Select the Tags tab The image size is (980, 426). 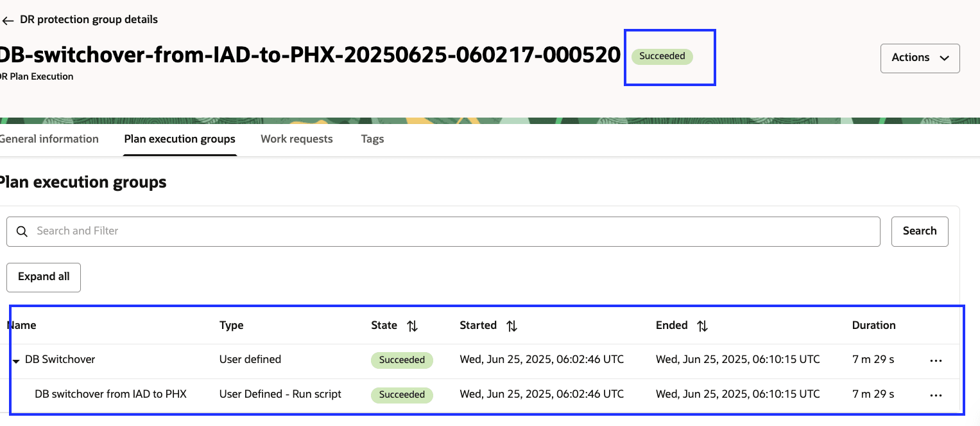click(x=372, y=139)
